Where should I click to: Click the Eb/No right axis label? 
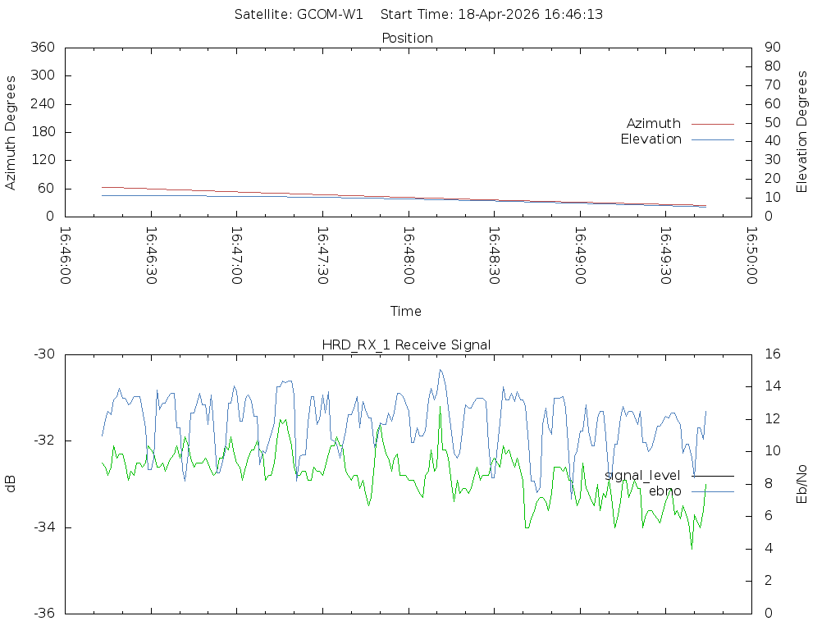(802, 484)
